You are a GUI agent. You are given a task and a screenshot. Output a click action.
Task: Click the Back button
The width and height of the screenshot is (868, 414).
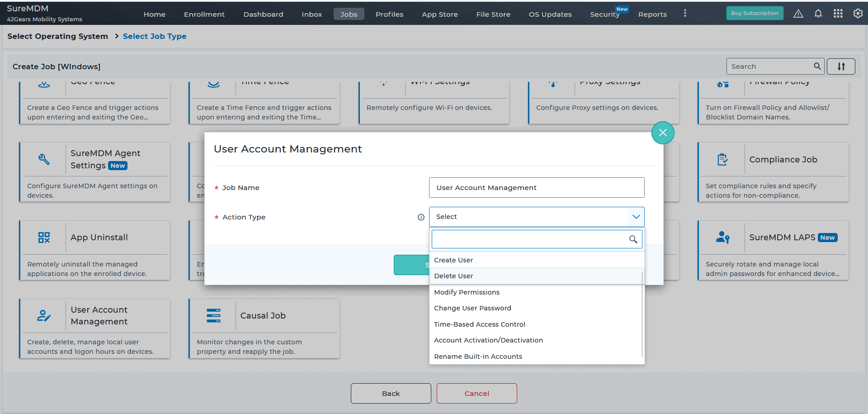tap(391, 394)
